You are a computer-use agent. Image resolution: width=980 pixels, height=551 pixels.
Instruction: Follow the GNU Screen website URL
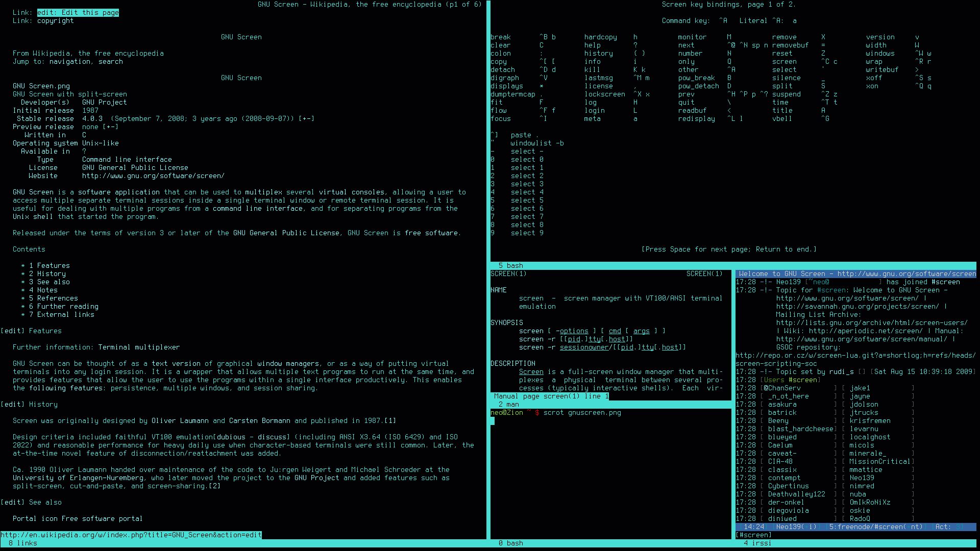[x=153, y=176]
